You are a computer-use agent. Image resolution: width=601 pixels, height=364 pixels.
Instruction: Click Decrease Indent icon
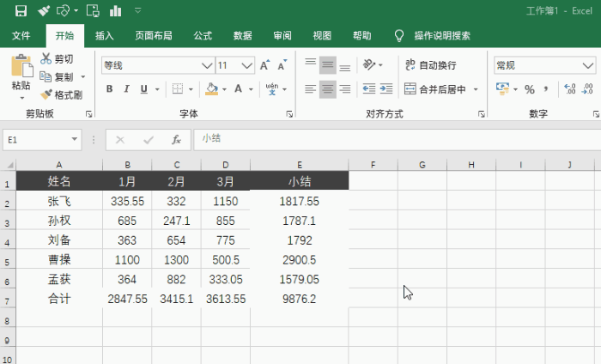369,89
